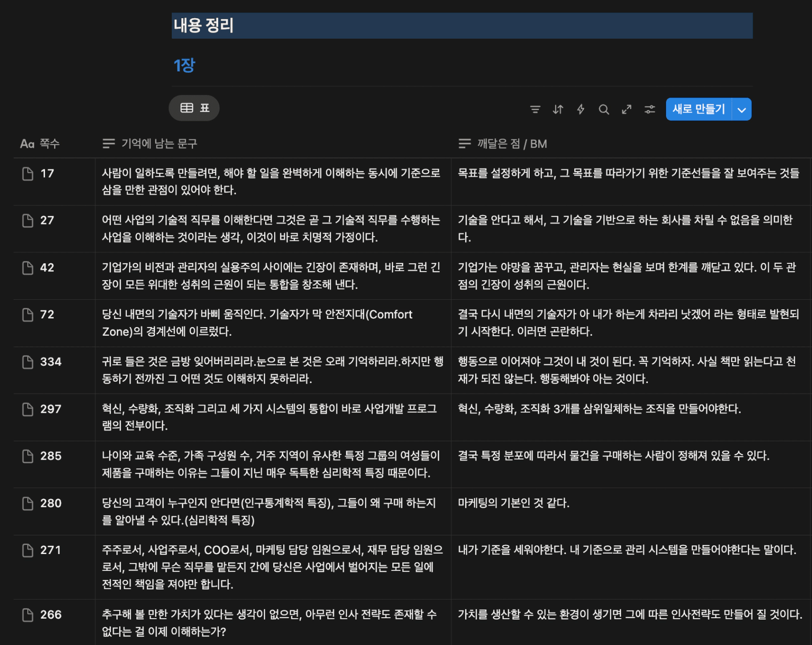Open the view settings sliders icon
812x645 pixels.
coord(649,110)
